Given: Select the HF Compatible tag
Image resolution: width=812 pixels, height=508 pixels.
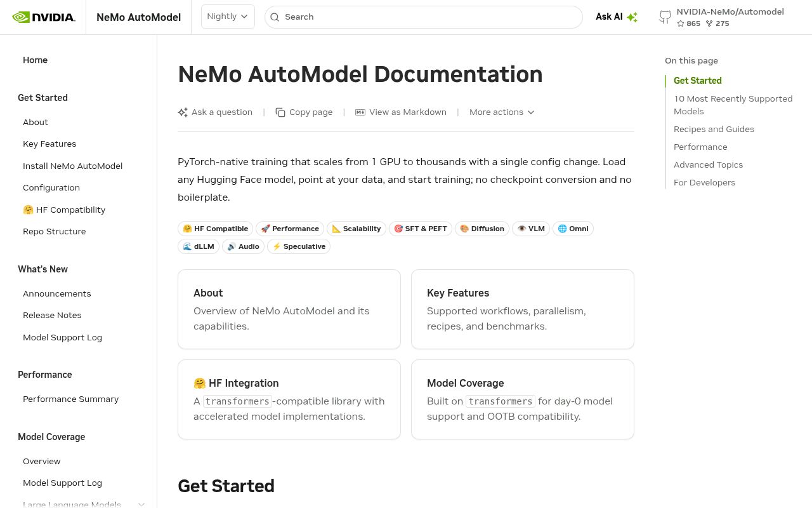Looking at the screenshot, I should (x=215, y=229).
